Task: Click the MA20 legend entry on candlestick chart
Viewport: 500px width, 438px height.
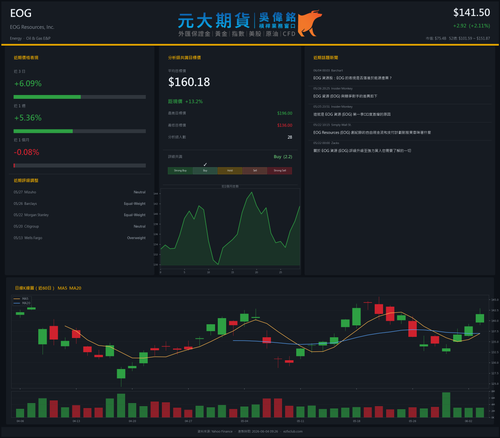Action: 22,303
